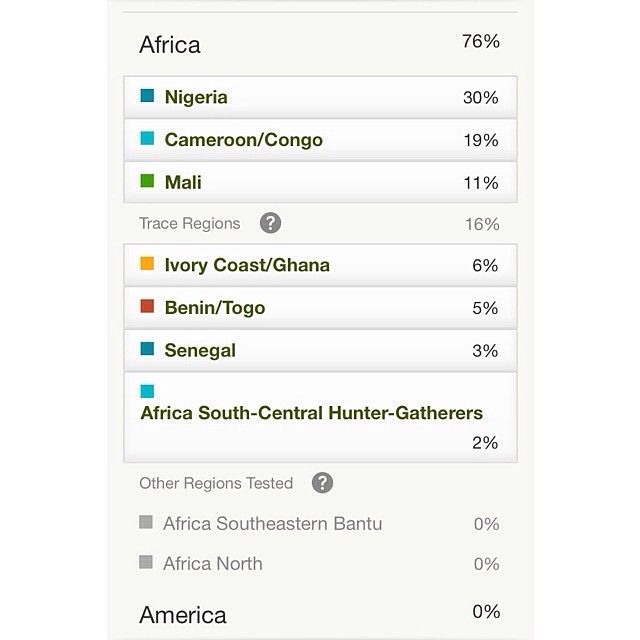Collapse the Africa 76% section header

pos(320,44)
